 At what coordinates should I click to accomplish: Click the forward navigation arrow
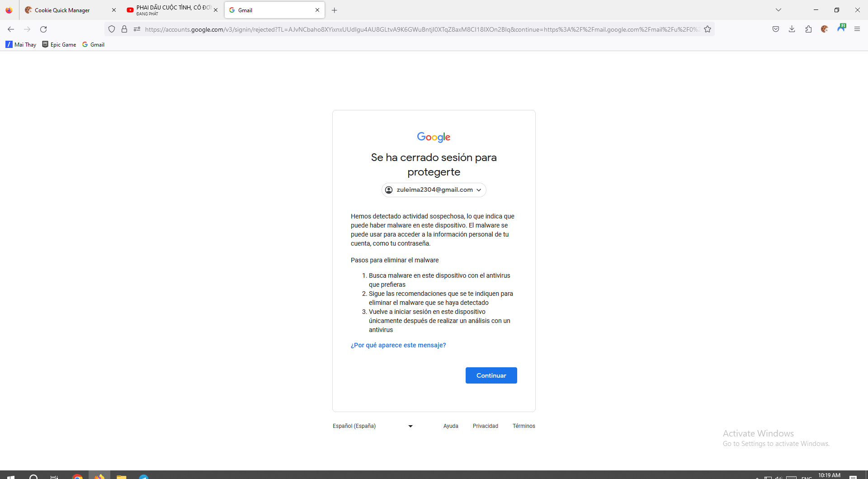(x=27, y=29)
